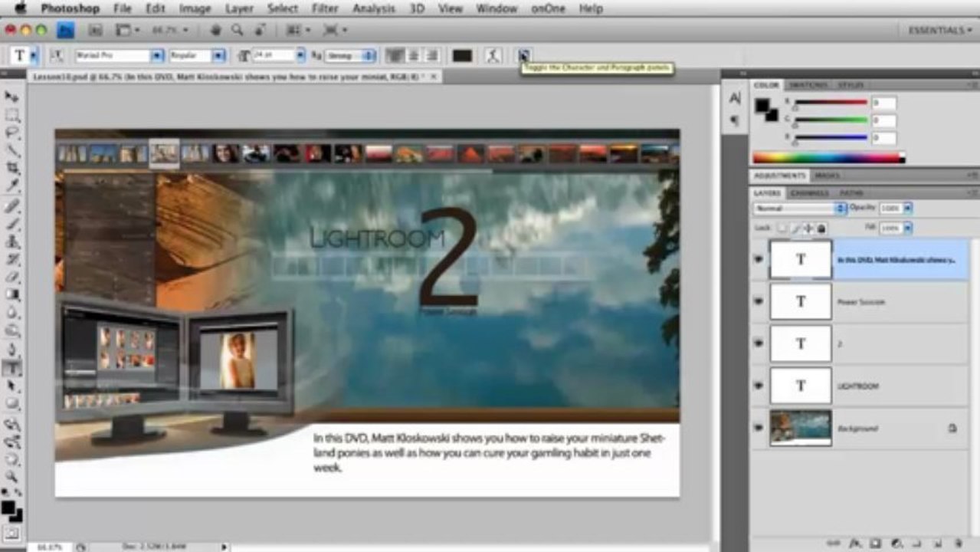
Task: Open the Type tool preset picker arrow
Action: point(34,55)
